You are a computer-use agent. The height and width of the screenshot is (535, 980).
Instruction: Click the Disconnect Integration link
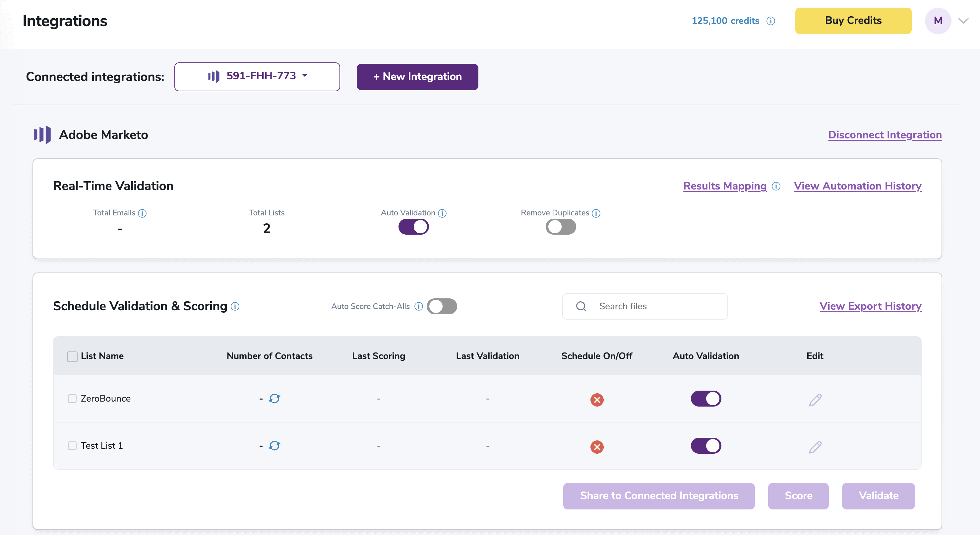click(885, 135)
